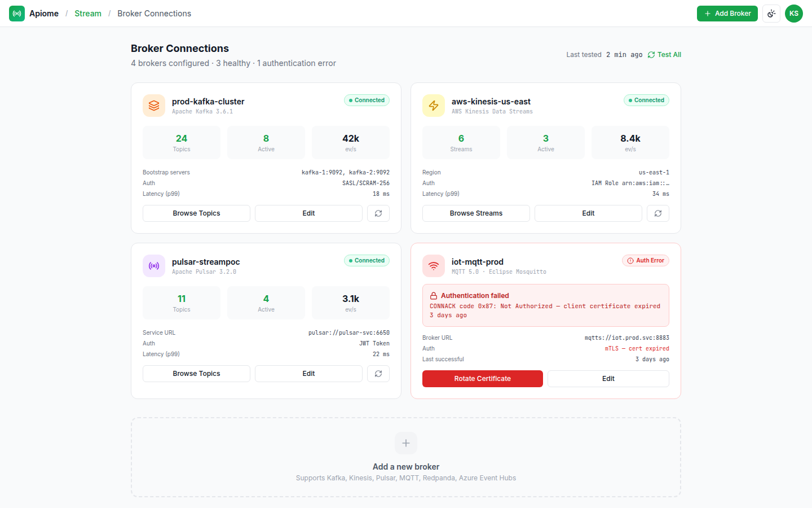The image size is (812, 508).
Task: Click the 42k ev/s stat tile
Action: (351, 142)
